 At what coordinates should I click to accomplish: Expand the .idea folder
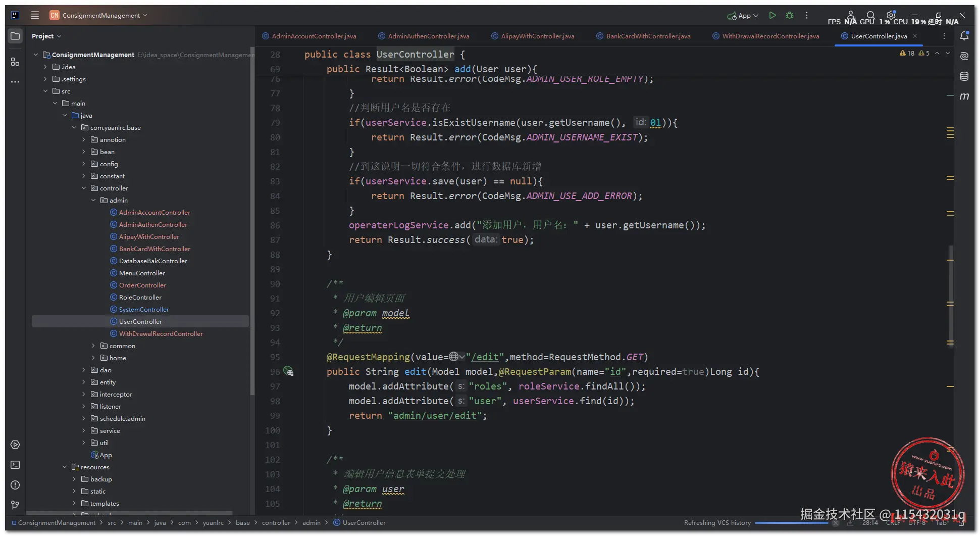(45, 67)
